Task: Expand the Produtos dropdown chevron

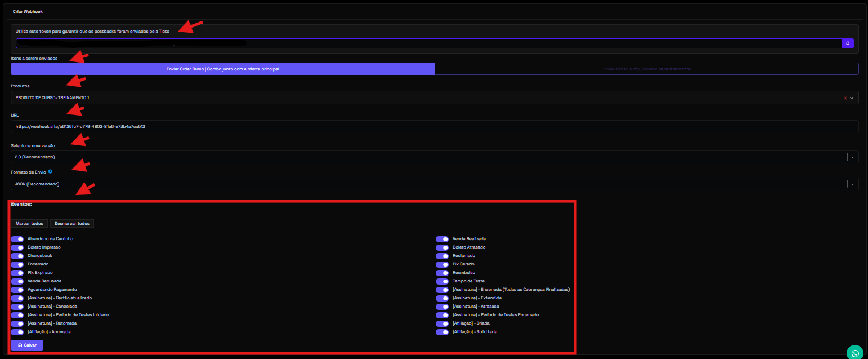Action: tap(852, 98)
